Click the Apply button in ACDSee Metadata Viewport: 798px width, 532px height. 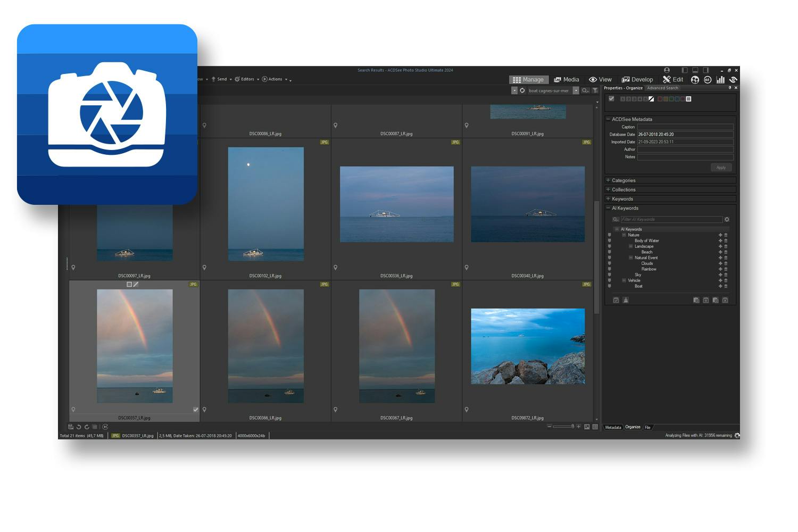pyautogui.click(x=721, y=168)
